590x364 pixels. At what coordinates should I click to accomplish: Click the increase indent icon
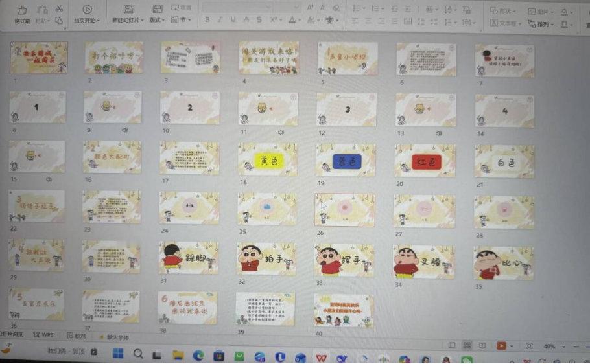pos(408,8)
